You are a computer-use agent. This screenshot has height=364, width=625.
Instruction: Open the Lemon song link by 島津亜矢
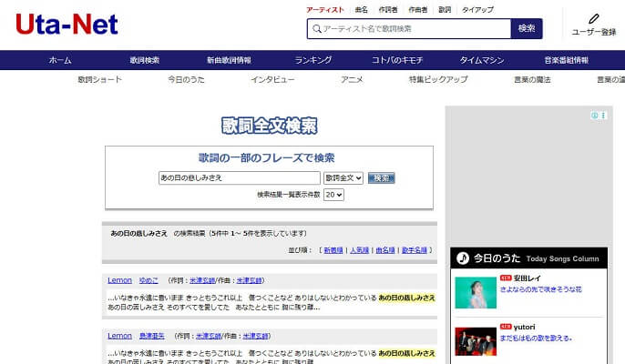pos(119,336)
